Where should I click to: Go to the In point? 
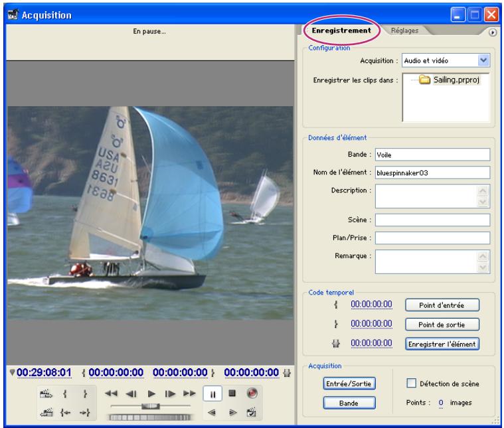pos(65,413)
